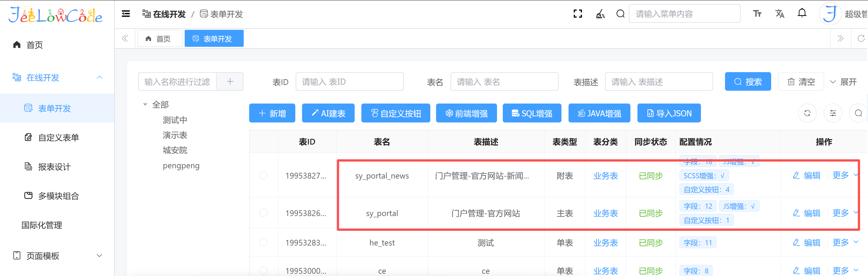
Task: Refresh the table with the circular refresh icon
Action: [x=807, y=113]
